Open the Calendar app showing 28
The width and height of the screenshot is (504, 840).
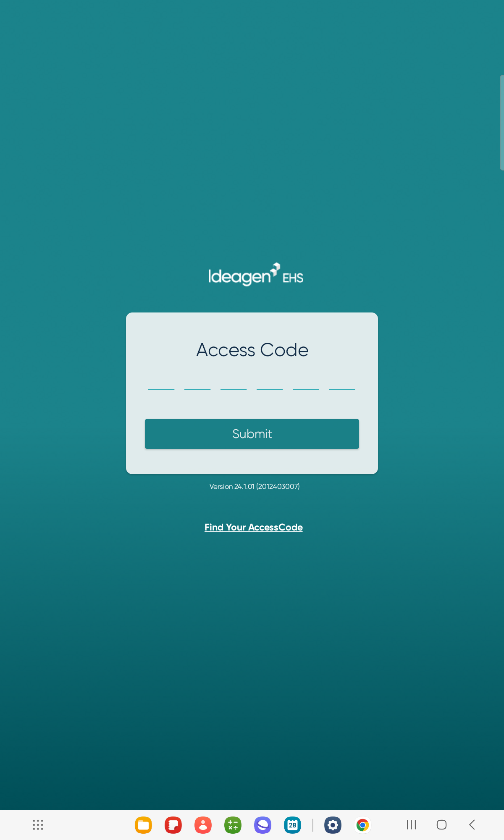point(292,825)
